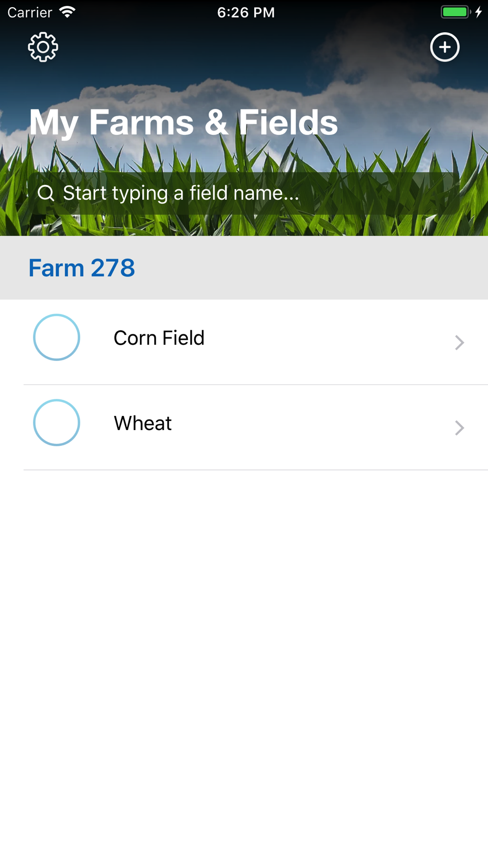488x868 pixels.
Task: Tap the add farm plus icon
Action: 445,47
